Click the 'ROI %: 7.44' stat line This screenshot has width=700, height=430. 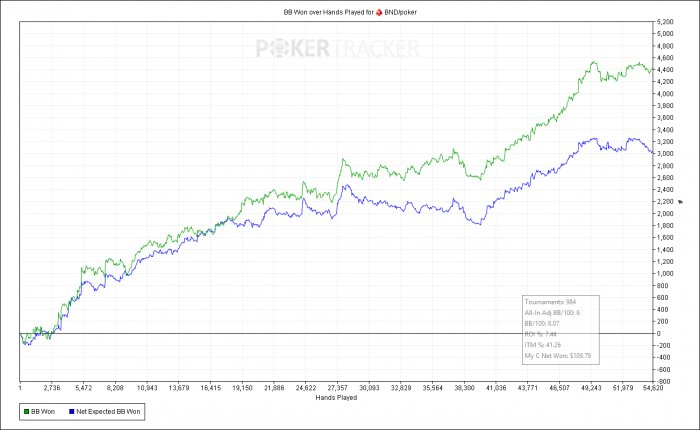(541, 334)
